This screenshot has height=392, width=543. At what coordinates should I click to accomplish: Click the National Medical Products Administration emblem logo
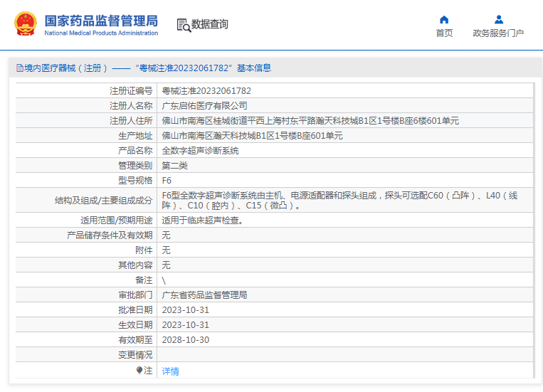[x=27, y=24]
